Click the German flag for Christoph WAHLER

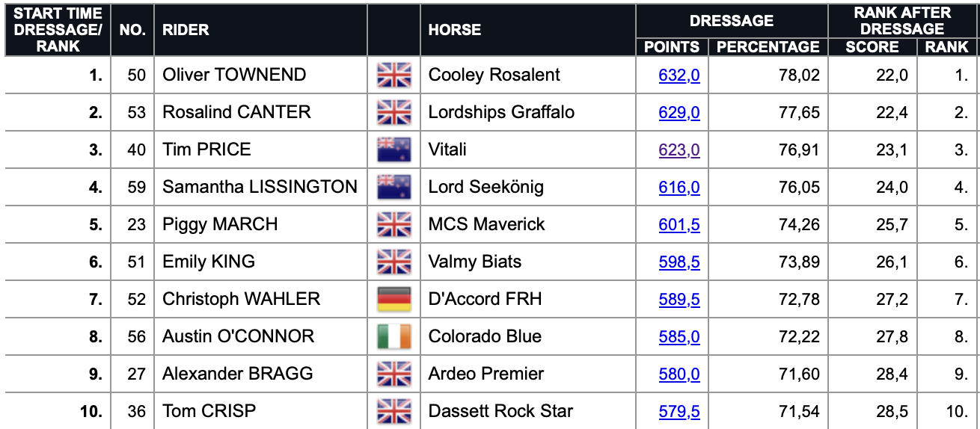(x=394, y=299)
